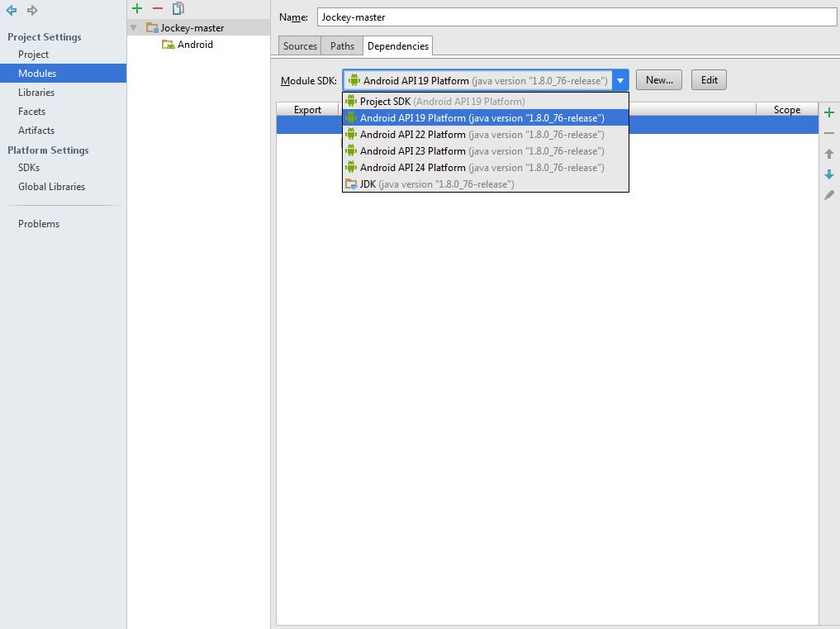
Task: Click into the module Name field
Action: 577,17
